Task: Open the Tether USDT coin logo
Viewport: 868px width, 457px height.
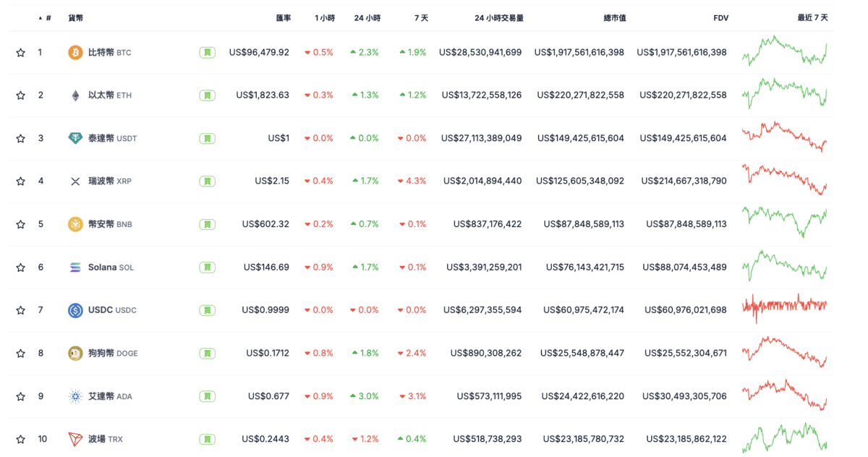Action: point(75,138)
